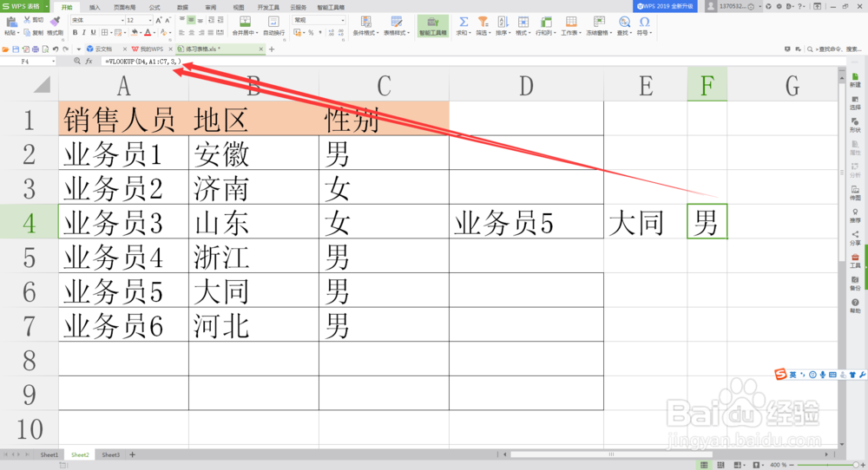This screenshot has width=868, height=470.
Task: Add a new document tab with plus
Action: (272, 49)
